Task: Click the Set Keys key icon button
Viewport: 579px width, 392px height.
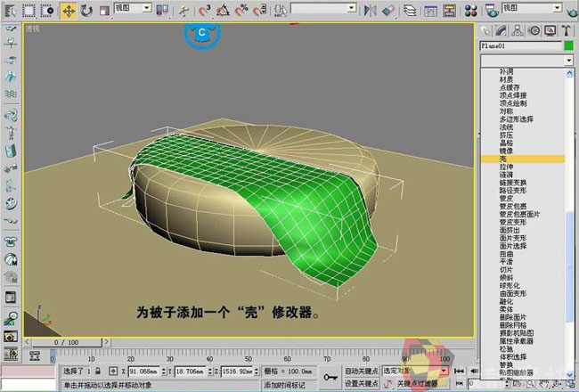Action: (x=330, y=377)
